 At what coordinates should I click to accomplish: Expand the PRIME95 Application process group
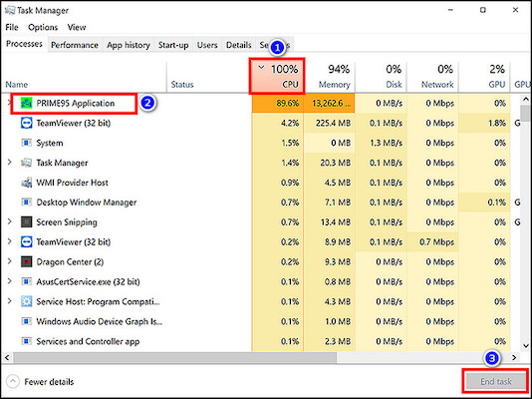[9, 103]
